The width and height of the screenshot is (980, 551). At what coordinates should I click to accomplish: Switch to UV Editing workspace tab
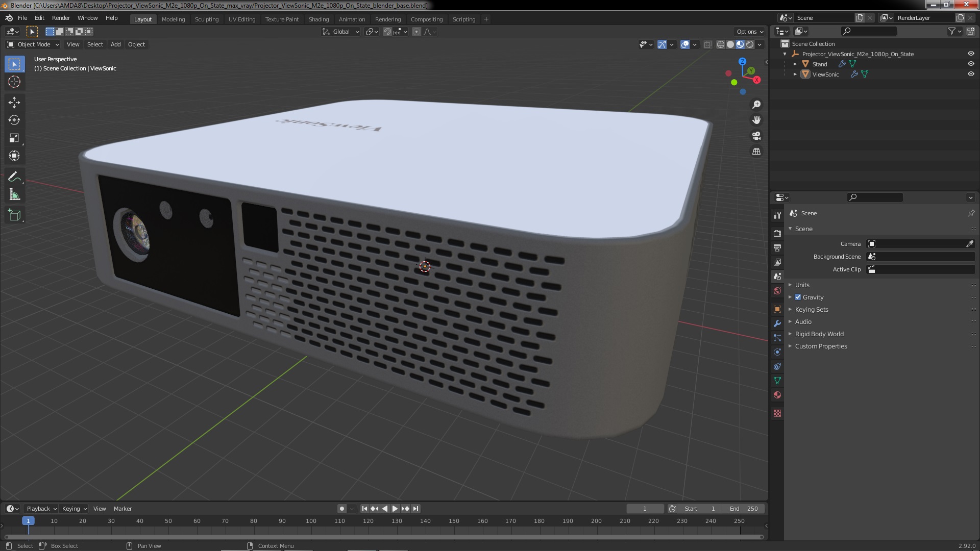pyautogui.click(x=242, y=19)
